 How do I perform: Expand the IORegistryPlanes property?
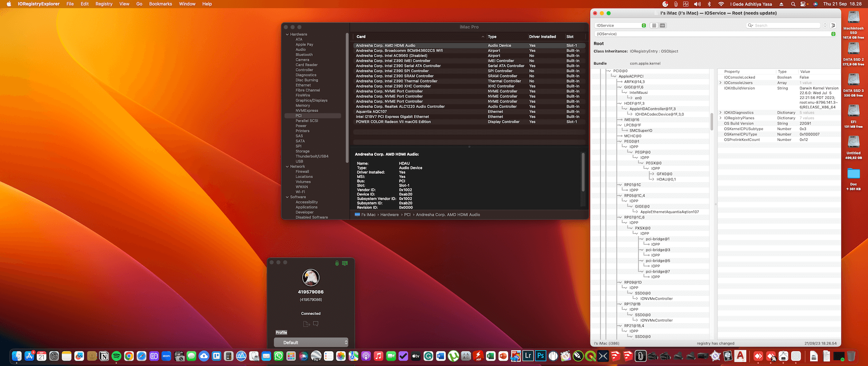click(721, 118)
